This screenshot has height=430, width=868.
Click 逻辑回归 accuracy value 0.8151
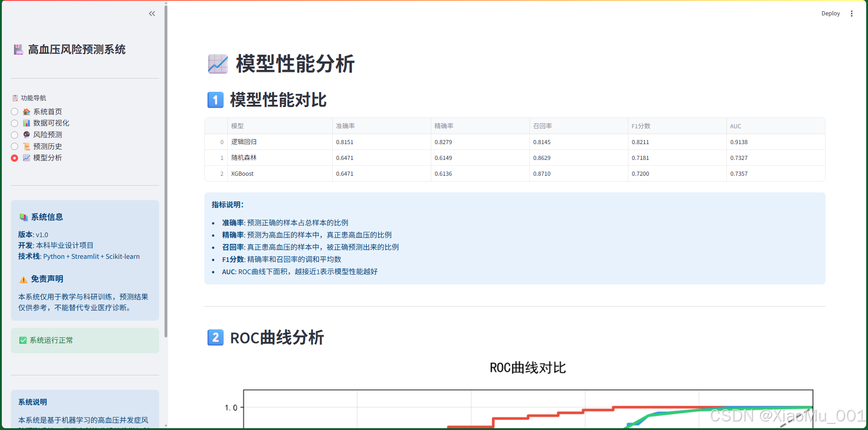click(x=382, y=142)
